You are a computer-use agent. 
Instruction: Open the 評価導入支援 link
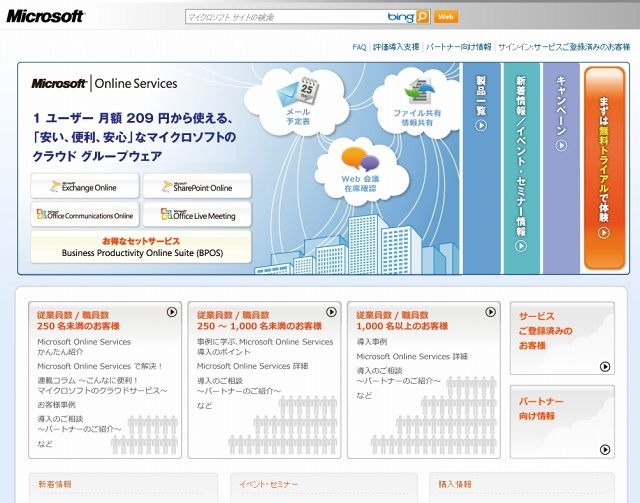pos(396,47)
